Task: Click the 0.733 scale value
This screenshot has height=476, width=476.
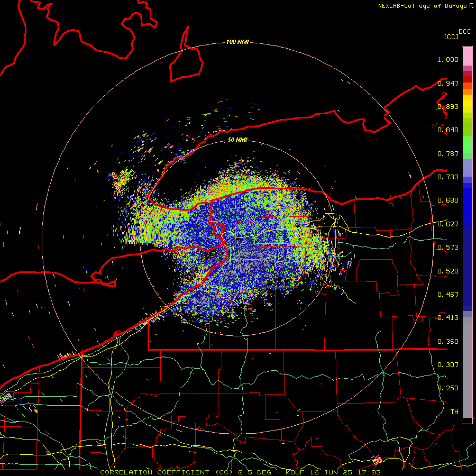Action: click(x=448, y=177)
